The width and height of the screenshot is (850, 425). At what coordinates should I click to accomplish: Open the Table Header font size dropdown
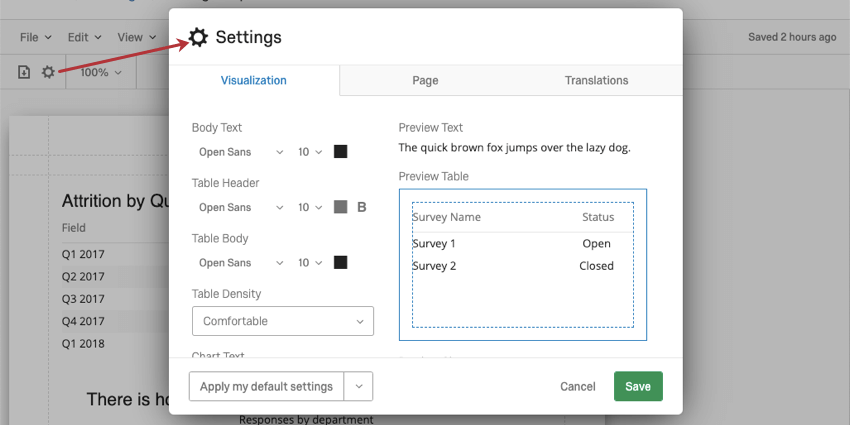[310, 207]
